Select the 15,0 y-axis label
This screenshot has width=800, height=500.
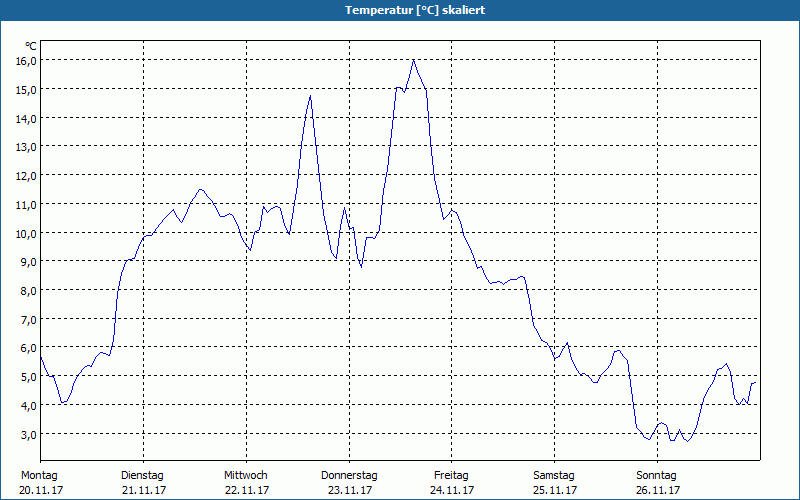[26, 89]
